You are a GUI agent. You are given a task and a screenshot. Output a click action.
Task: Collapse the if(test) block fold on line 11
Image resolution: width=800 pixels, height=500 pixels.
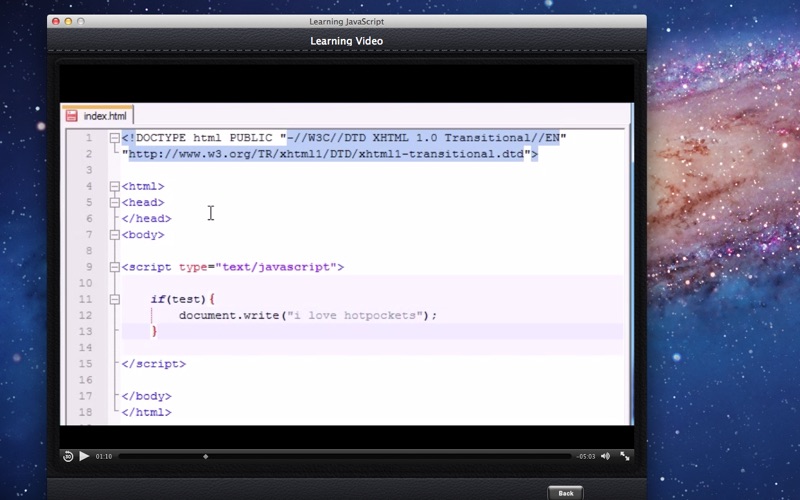point(115,299)
